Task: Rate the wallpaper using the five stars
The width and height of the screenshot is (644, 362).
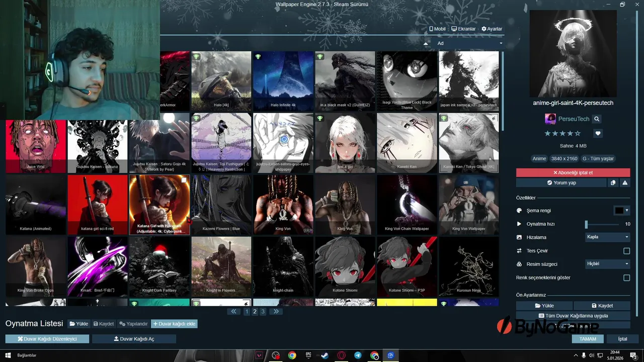Action: 562,134
